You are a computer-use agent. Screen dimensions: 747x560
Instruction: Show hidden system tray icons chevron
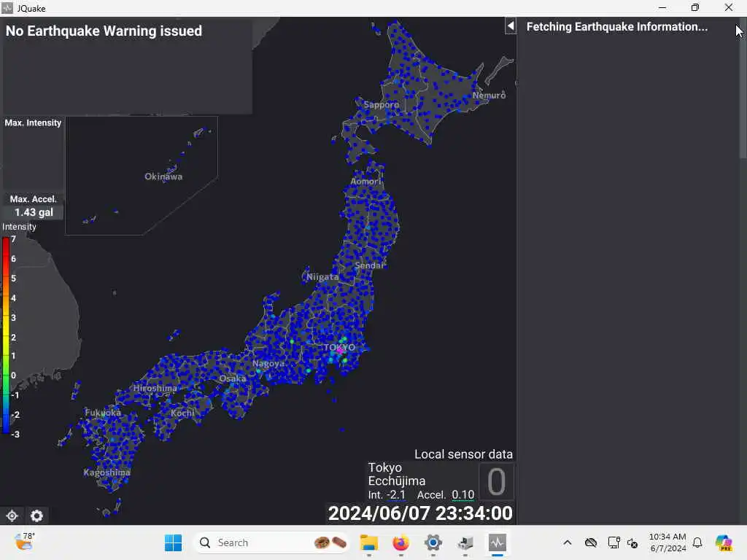pyautogui.click(x=568, y=542)
